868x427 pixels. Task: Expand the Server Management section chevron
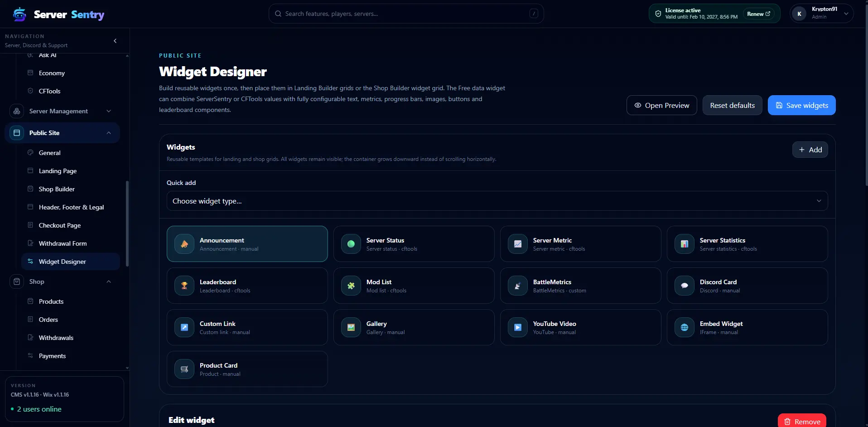(109, 111)
